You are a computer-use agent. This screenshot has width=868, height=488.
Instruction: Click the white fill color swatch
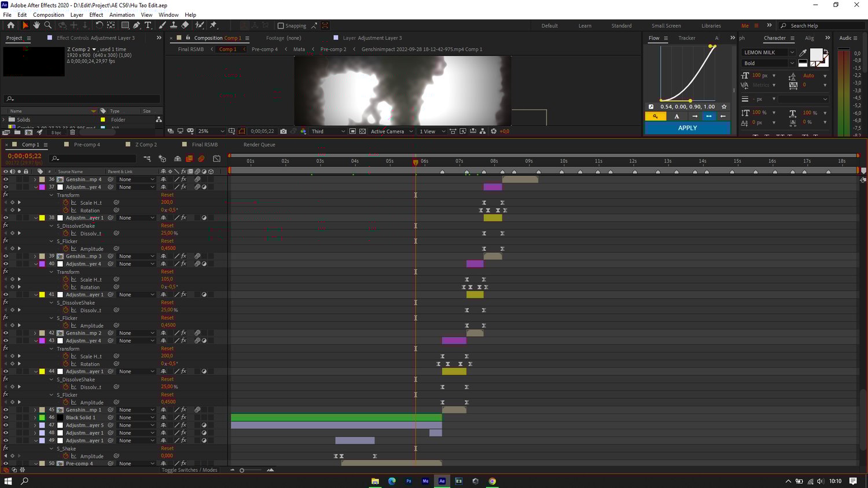pos(816,54)
